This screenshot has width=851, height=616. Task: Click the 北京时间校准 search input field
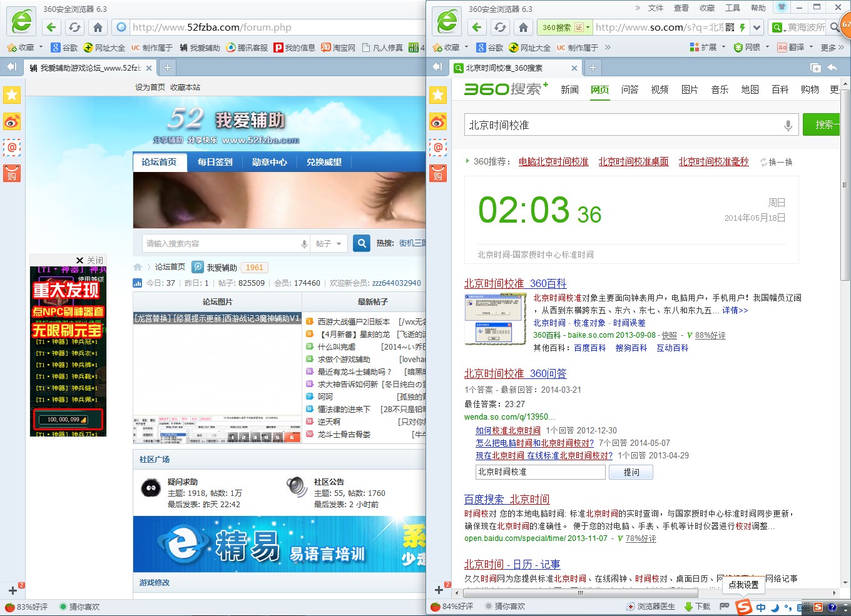click(631, 125)
